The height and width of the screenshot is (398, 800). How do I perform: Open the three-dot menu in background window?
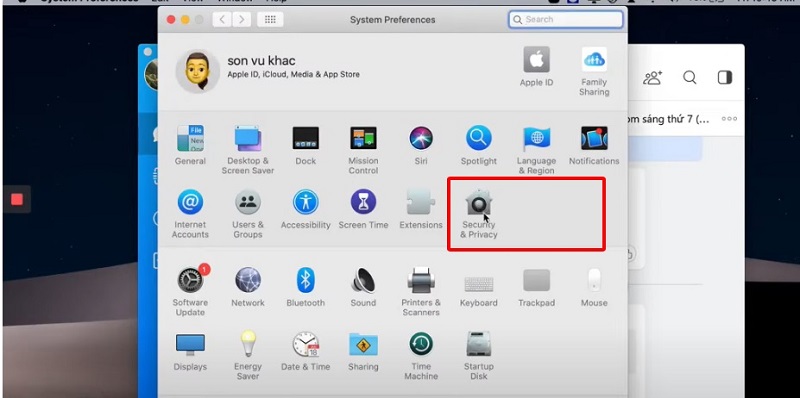(729, 119)
